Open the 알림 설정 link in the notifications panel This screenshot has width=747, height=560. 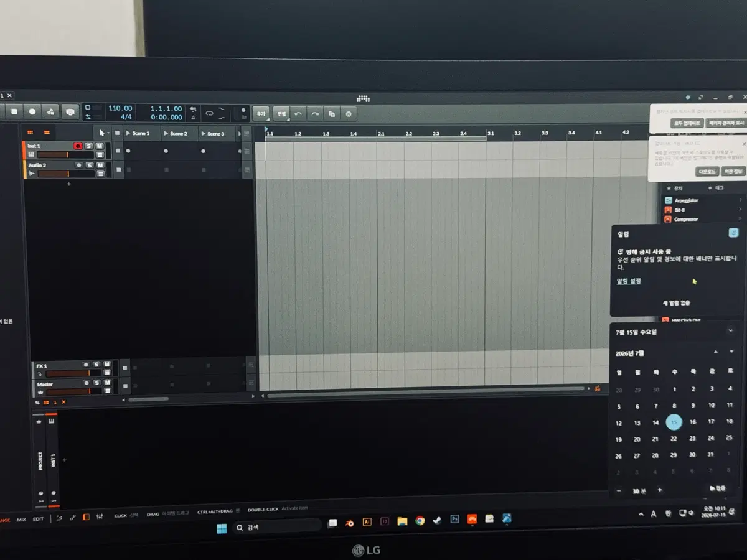[x=629, y=281]
